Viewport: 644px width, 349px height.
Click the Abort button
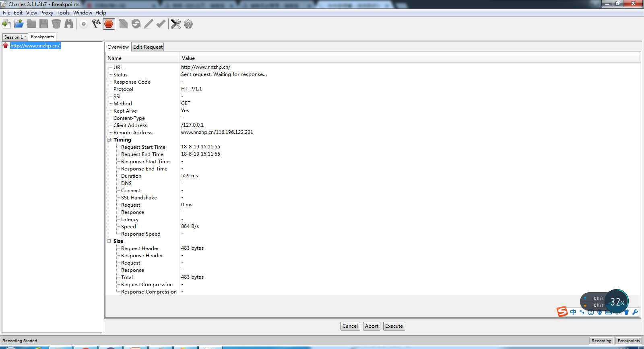(372, 326)
